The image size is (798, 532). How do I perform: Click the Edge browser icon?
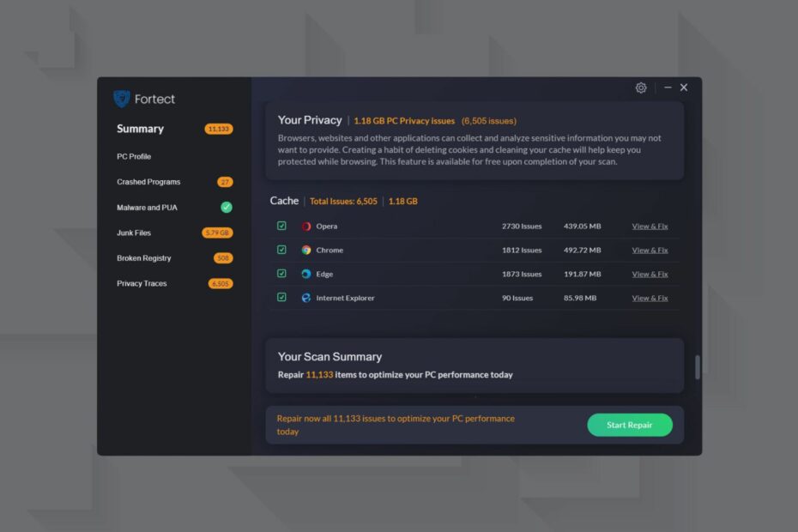coord(305,274)
